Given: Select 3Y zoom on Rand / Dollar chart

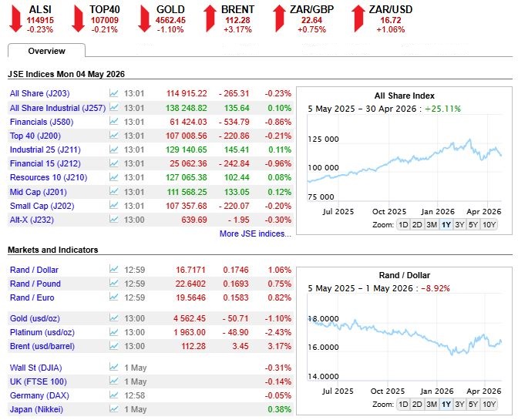Looking at the screenshot, I should click(459, 405).
